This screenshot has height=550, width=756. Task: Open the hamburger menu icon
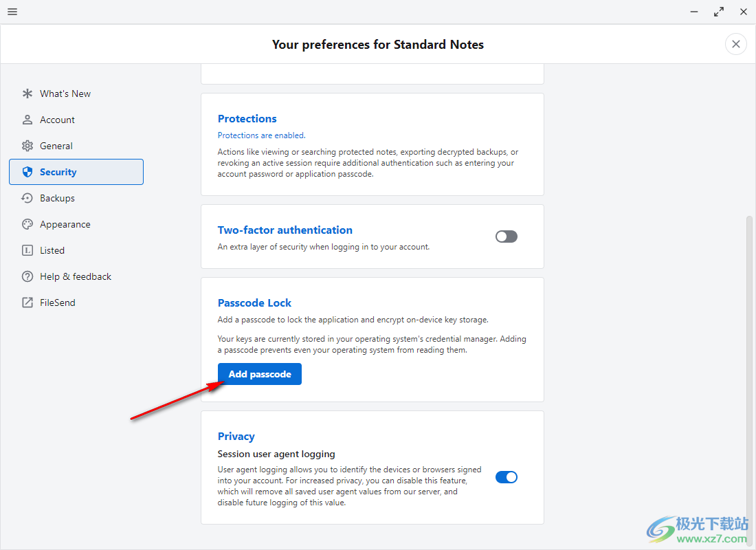point(12,12)
